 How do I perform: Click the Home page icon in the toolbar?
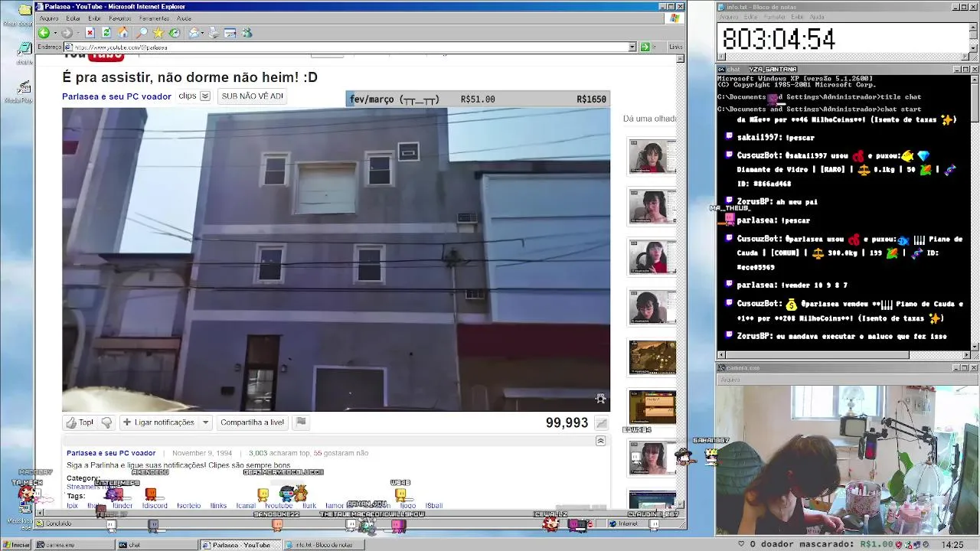(x=123, y=33)
